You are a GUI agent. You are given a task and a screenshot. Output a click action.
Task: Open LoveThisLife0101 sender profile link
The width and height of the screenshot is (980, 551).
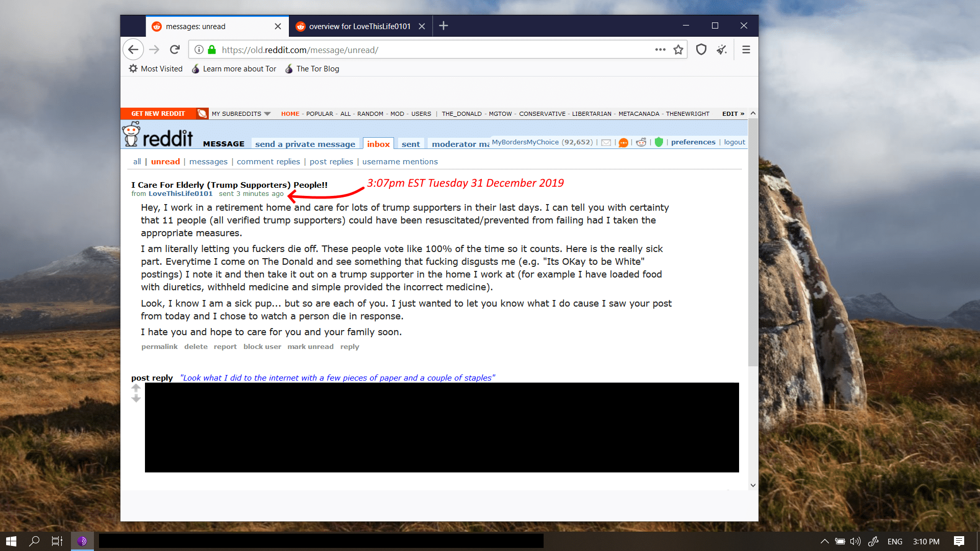(180, 194)
